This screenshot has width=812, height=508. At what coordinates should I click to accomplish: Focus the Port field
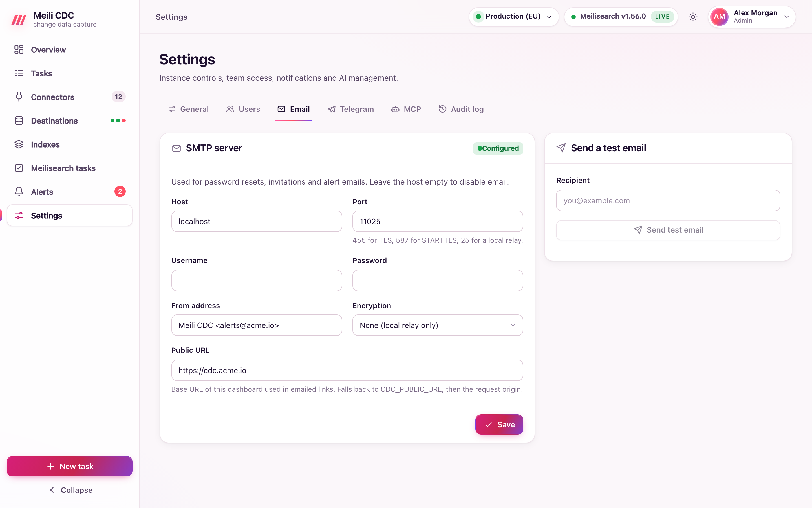pos(438,222)
